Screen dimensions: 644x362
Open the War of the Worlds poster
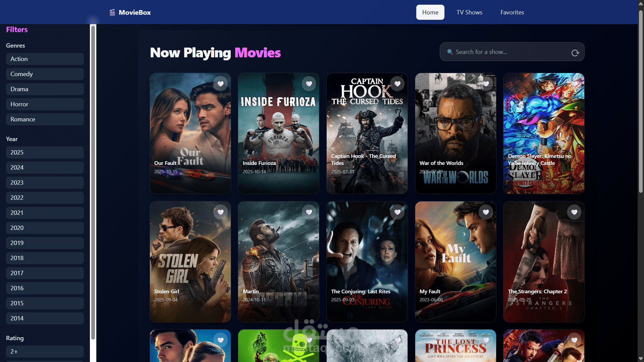coord(455,133)
